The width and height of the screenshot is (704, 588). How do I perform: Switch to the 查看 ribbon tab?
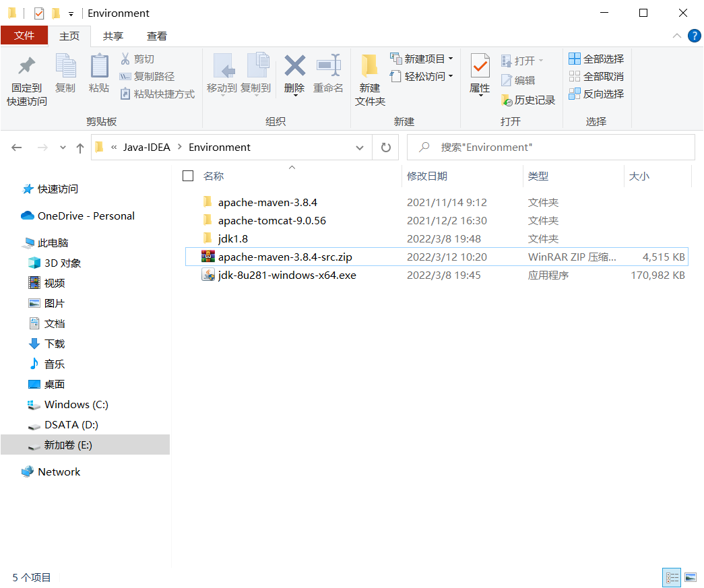click(x=156, y=36)
